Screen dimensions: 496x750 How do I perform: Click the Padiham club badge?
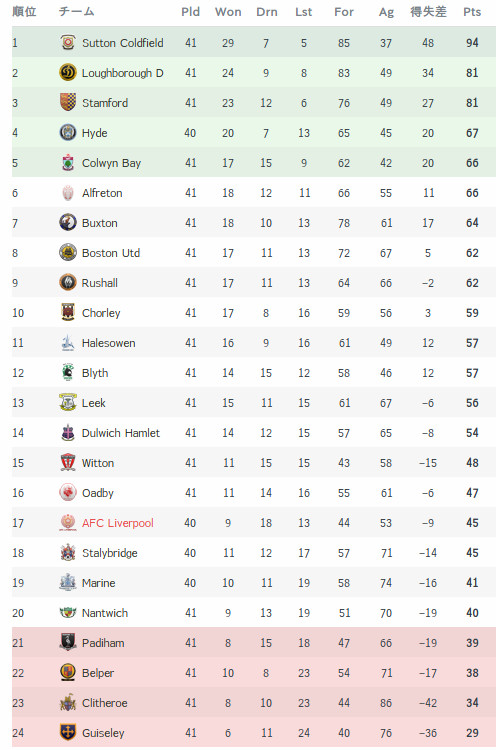tap(68, 642)
